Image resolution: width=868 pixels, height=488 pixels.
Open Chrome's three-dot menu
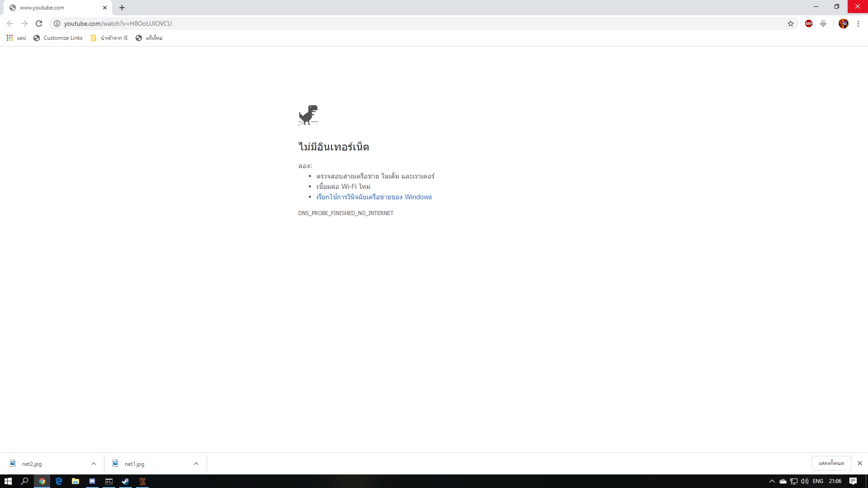(858, 23)
